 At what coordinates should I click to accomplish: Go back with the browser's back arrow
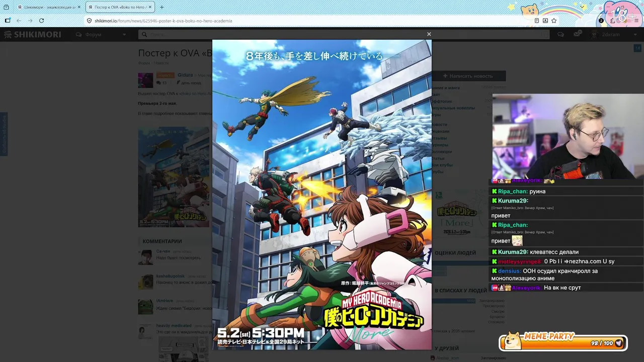point(19,21)
